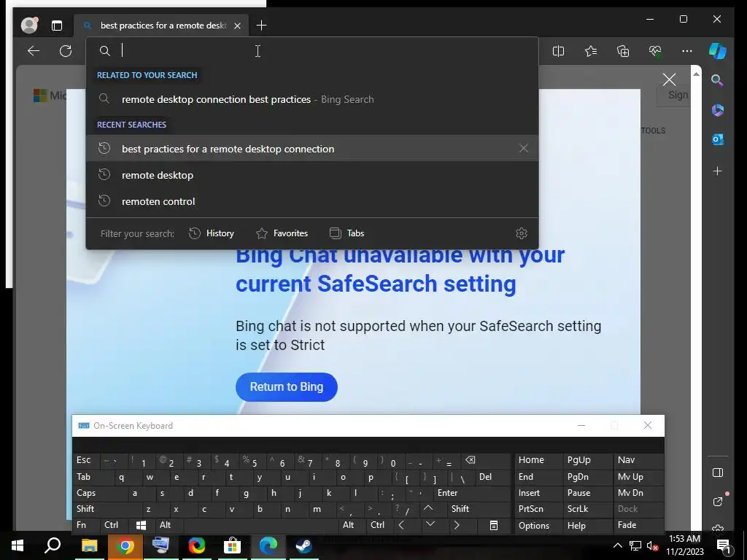Image resolution: width=747 pixels, height=560 pixels.
Task: Filter search by History
Action: 212,233
